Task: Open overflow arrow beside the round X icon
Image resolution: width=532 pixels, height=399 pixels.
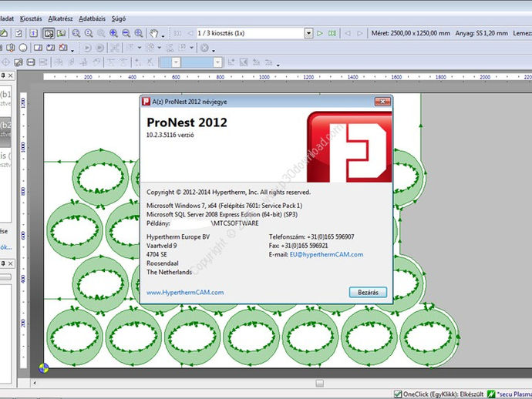Action: click(x=214, y=50)
